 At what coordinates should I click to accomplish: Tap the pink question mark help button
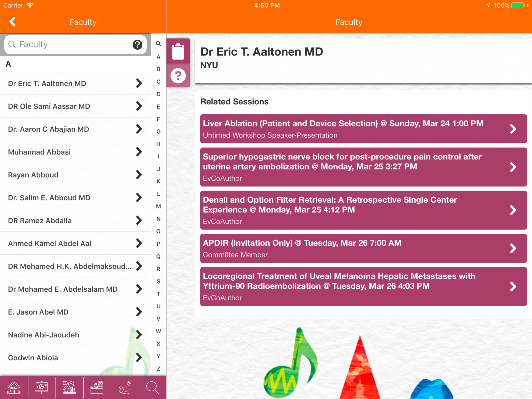(x=178, y=76)
